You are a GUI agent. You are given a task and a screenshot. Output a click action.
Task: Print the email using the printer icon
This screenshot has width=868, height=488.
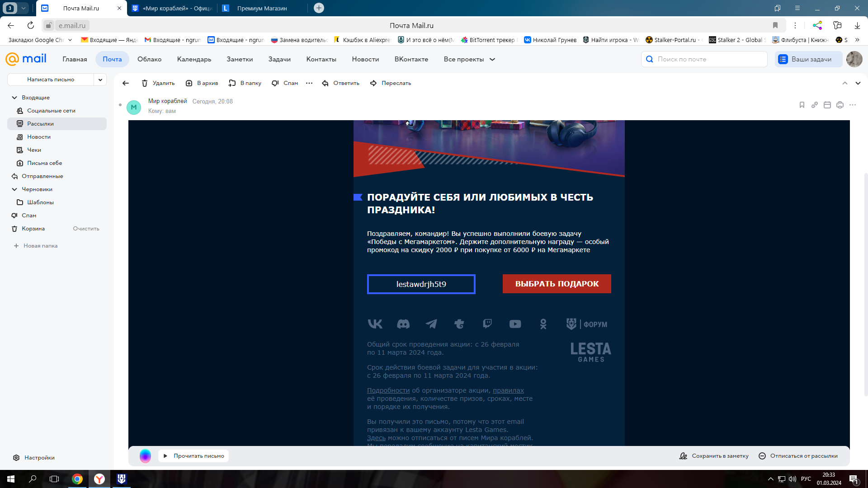(x=840, y=105)
